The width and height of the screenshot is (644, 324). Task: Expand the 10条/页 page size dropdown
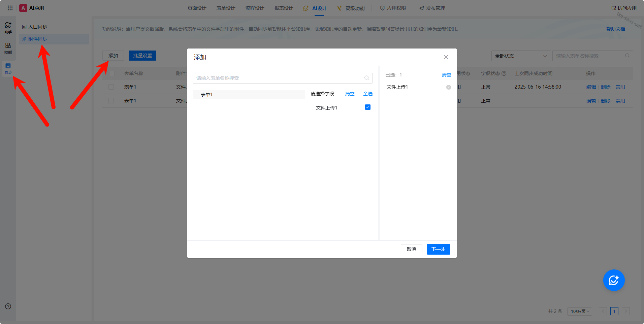[580, 311]
